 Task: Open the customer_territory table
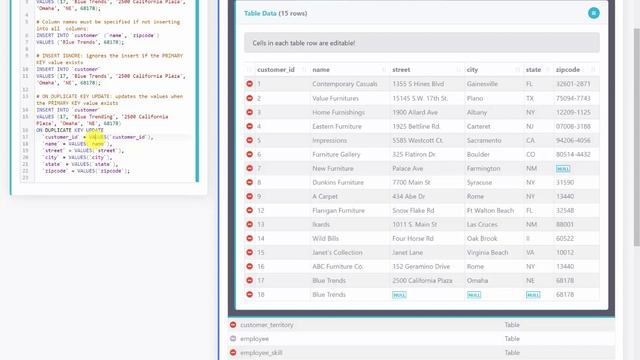tap(267, 325)
